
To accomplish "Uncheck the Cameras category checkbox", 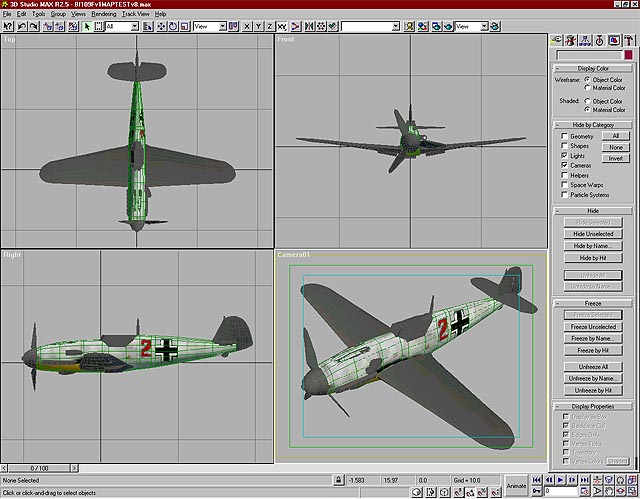I will pyautogui.click(x=564, y=165).
